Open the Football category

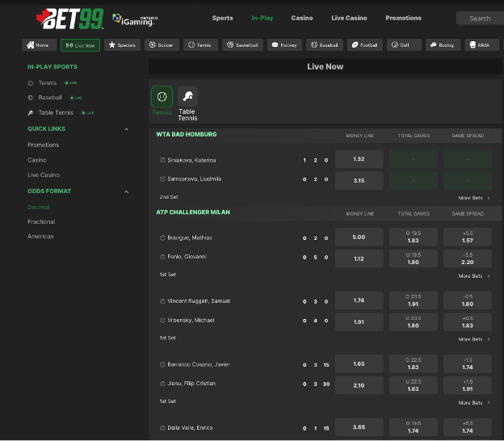click(x=365, y=45)
